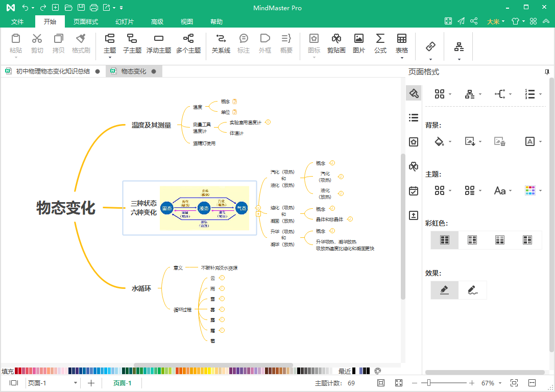The height and width of the screenshot is (392, 555).
Task: Click the zoom slider in status bar
Action: coord(429,383)
